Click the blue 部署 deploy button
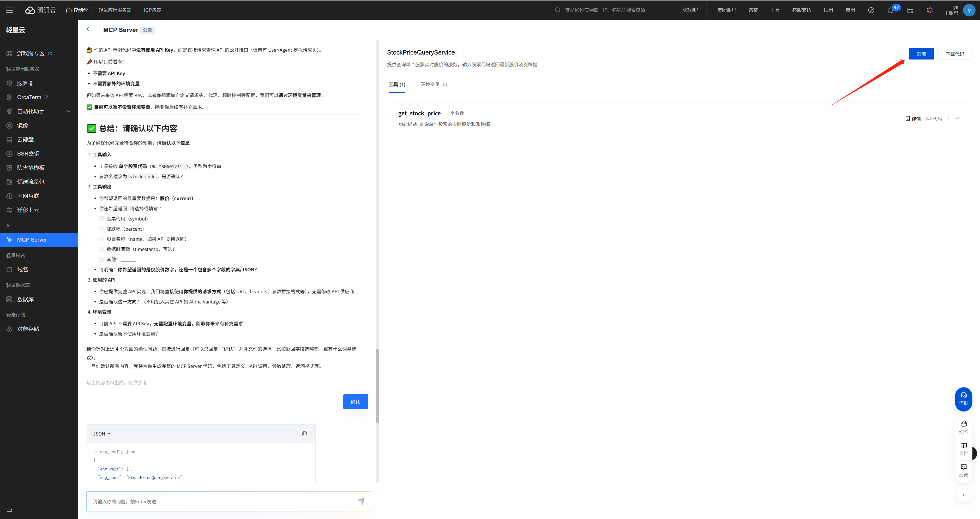 coord(921,54)
